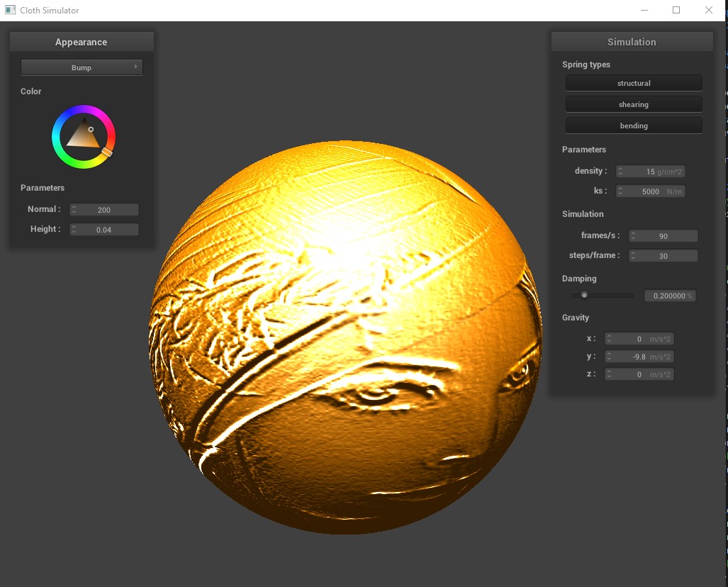Screen dimensions: 728x587
Task: Click the density value field
Action: (x=651, y=172)
